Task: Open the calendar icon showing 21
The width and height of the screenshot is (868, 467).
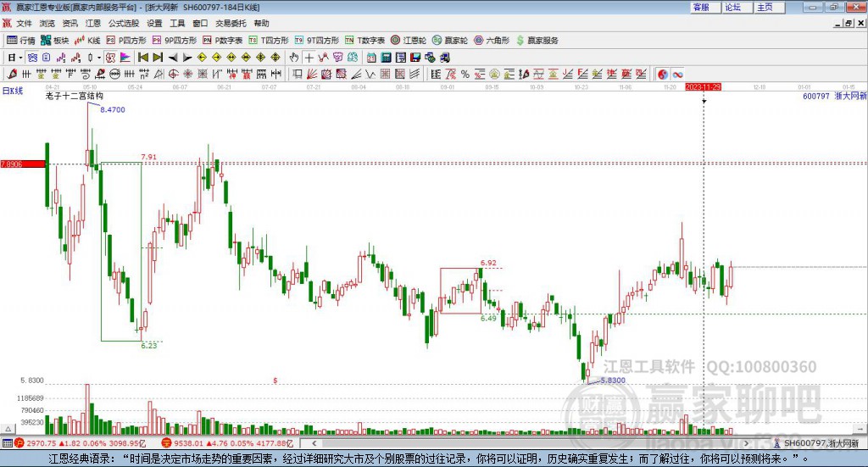Action: click(371, 58)
